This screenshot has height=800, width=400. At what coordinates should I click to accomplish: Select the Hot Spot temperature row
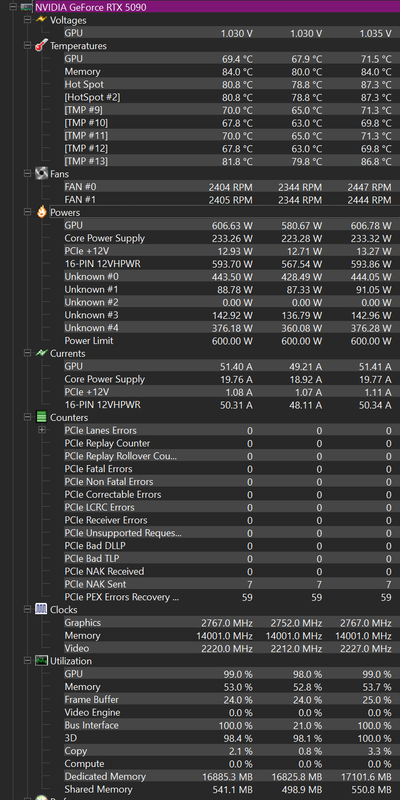[x=228, y=84]
